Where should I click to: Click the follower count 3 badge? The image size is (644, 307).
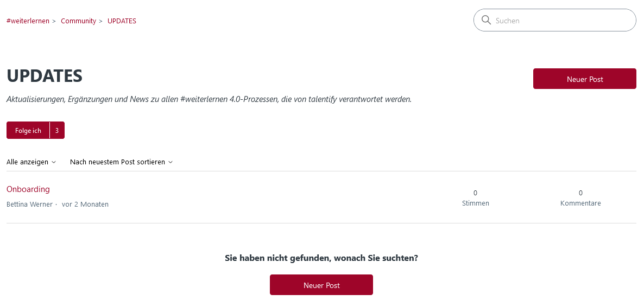pos(57,131)
